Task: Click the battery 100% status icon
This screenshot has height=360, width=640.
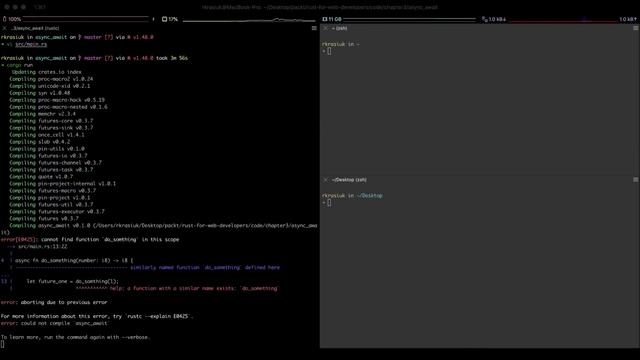Action: pos(4,19)
